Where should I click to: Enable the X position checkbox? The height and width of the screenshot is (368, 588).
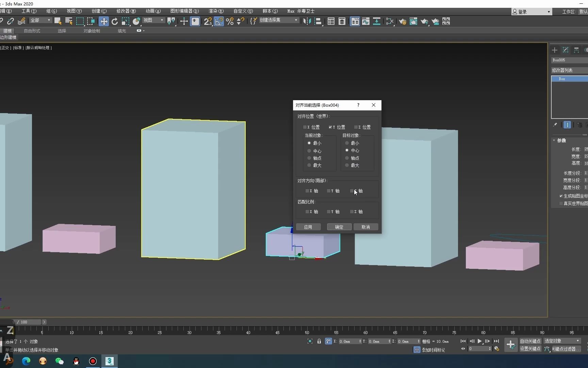tap(305, 127)
